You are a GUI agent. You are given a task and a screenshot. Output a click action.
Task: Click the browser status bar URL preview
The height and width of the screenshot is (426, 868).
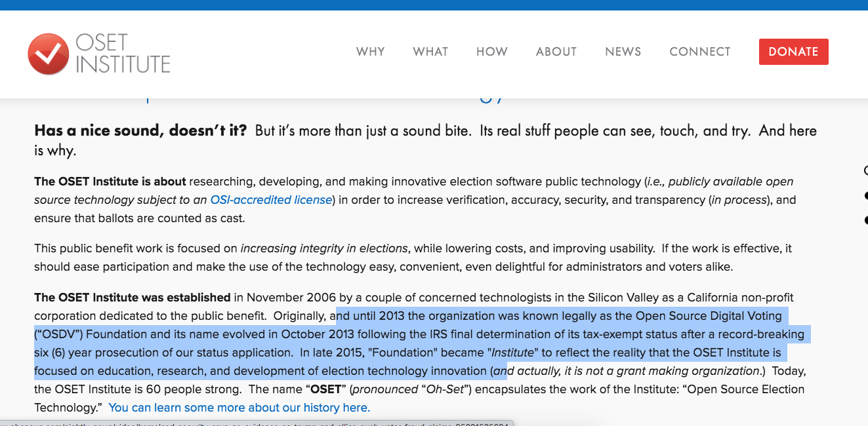257,423
